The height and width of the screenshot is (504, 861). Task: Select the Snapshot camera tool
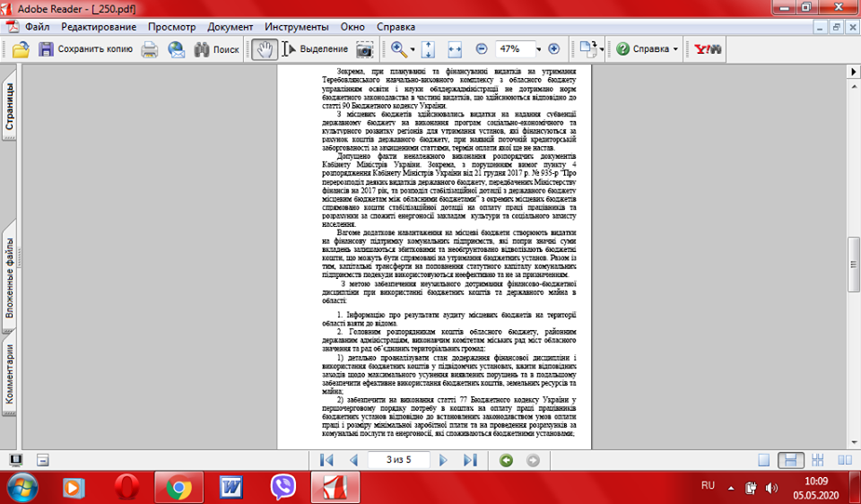(x=363, y=49)
